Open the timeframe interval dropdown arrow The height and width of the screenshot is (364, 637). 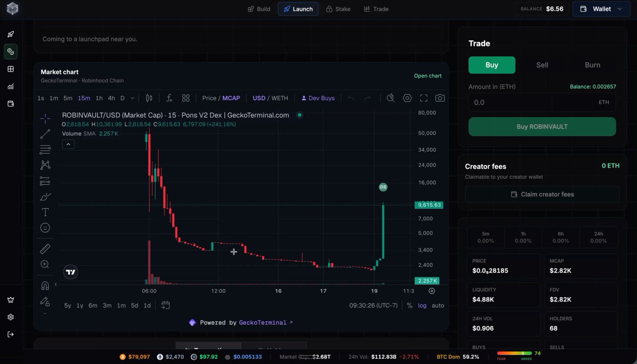click(x=132, y=98)
